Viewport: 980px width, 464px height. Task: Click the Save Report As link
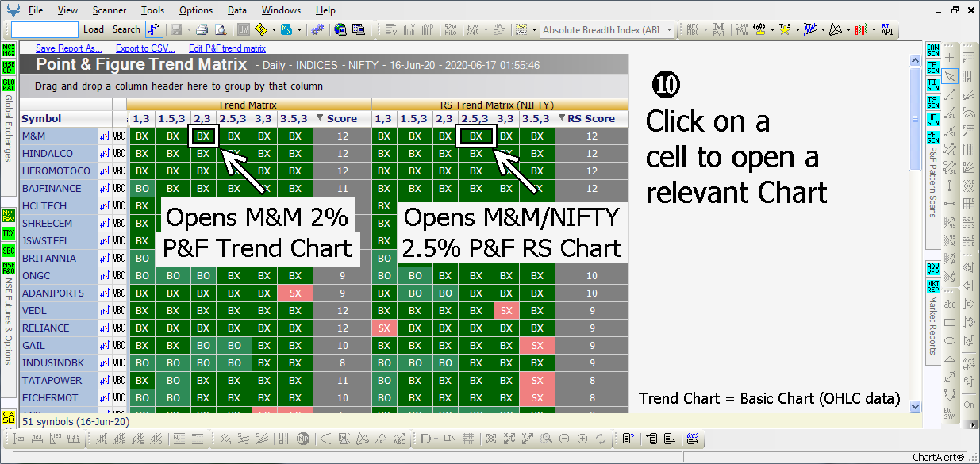[x=69, y=48]
